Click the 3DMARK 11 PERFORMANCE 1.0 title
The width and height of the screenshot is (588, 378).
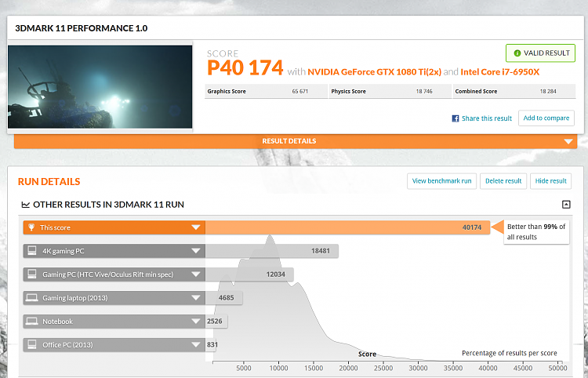(82, 28)
